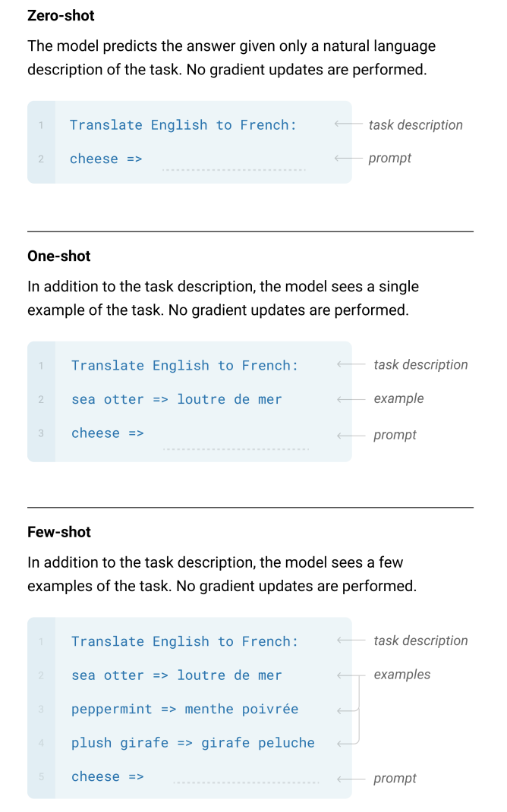Viewport: 507px width, 812px height.
Task: Click the dotted answer blank in Zero-shot block
Action: [234, 168]
